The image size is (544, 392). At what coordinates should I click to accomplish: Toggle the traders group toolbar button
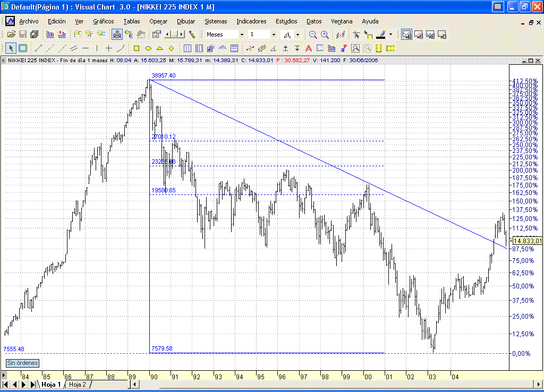(x=117, y=35)
